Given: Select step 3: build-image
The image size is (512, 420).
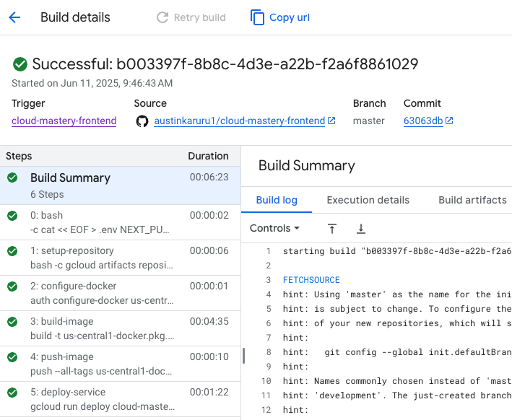Looking at the screenshot, I should coord(120,328).
